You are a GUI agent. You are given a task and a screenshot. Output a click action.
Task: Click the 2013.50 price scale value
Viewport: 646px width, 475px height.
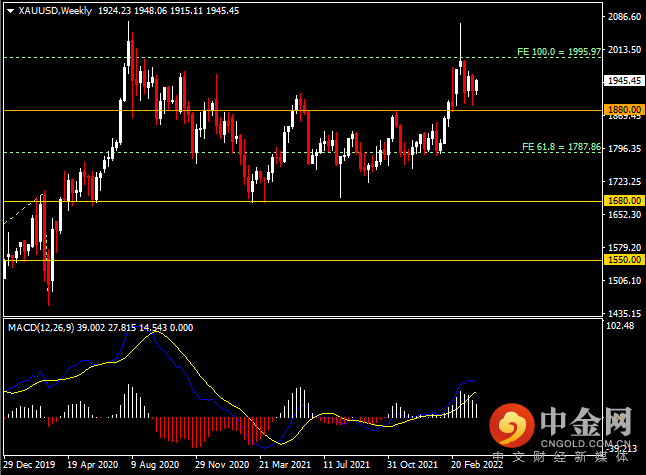tap(625, 50)
